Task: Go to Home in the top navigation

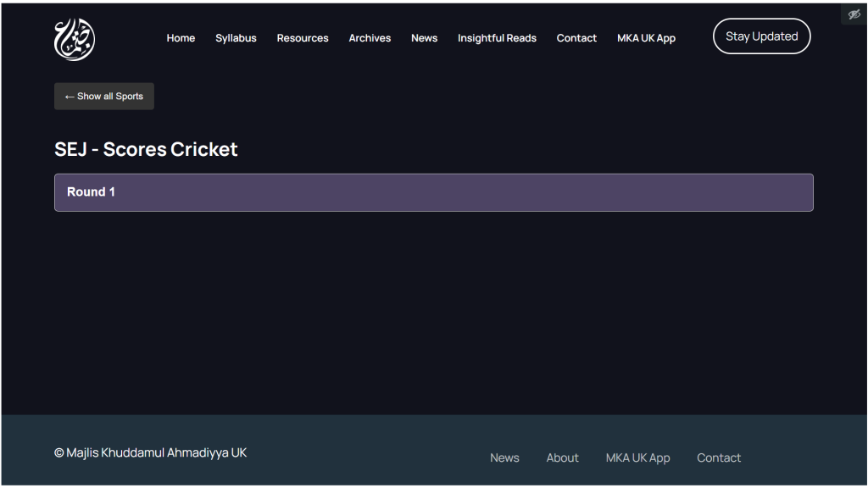Action: tap(181, 38)
